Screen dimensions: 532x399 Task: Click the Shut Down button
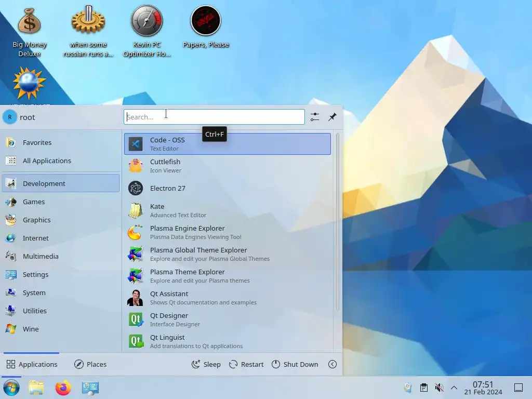pyautogui.click(x=295, y=364)
